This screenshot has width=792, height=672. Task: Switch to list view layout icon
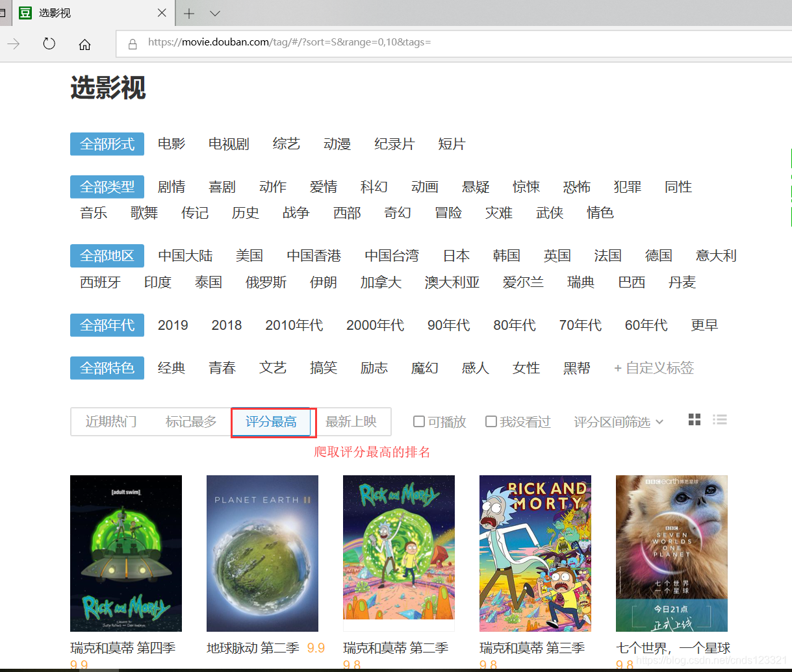720,419
